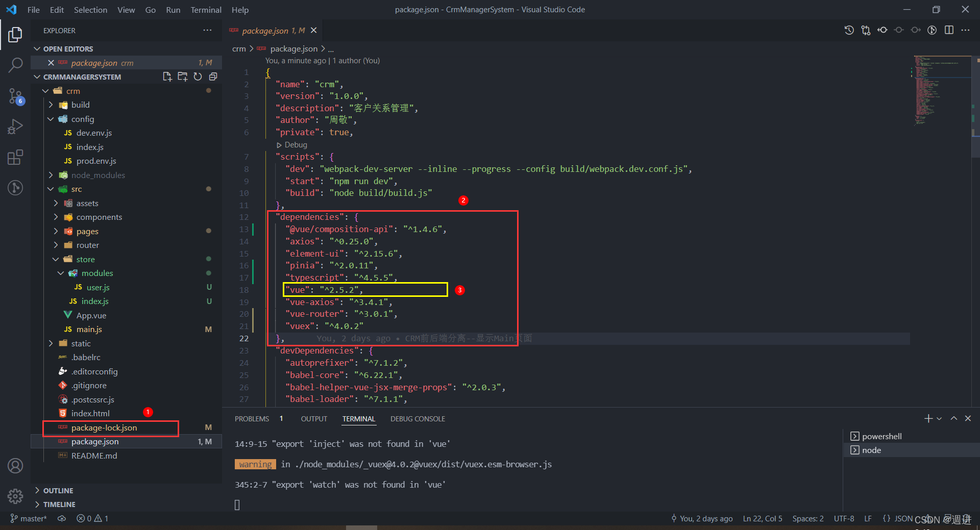The height and width of the screenshot is (530, 980).
Task: Open the Explorer view in activity bar
Action: (x=15, y=35)
